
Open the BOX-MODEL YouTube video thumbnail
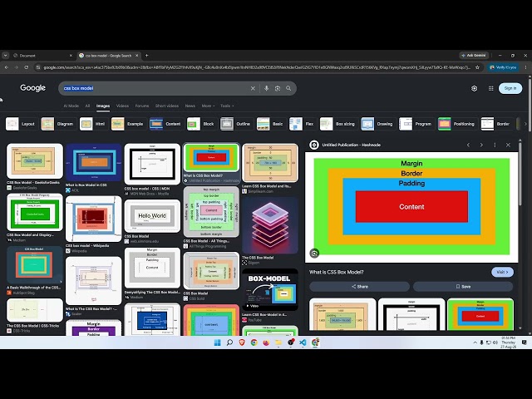[x=270, y=292]
